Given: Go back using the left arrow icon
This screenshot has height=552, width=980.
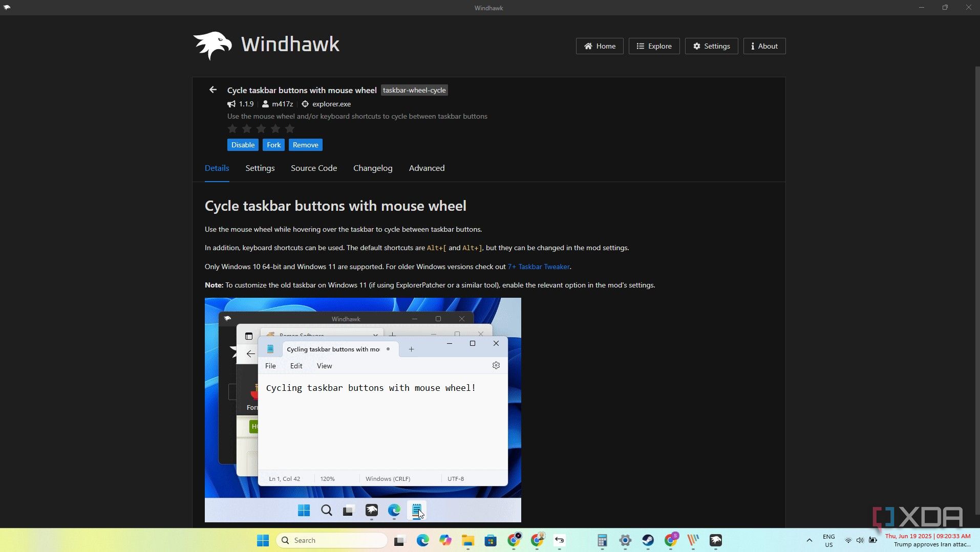Looking at the screenshot, I should click(x=213, y=90).
